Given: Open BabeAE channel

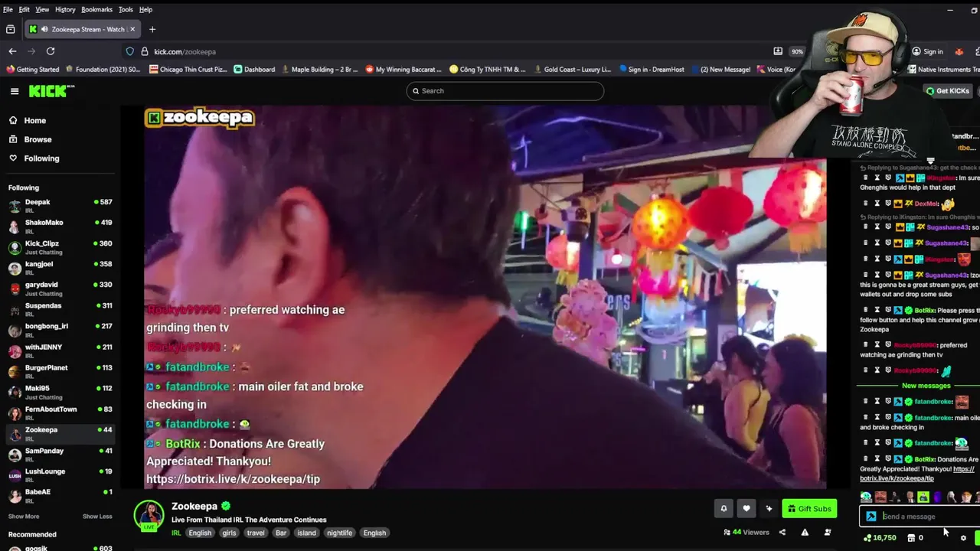Looking at the screenshot, I should [x=60, y=495].
